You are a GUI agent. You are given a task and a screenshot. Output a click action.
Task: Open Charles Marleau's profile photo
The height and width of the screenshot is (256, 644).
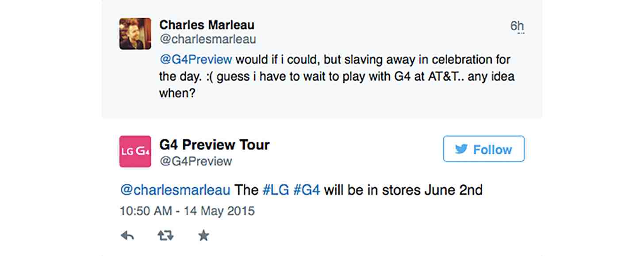click(x=135, y=34)
